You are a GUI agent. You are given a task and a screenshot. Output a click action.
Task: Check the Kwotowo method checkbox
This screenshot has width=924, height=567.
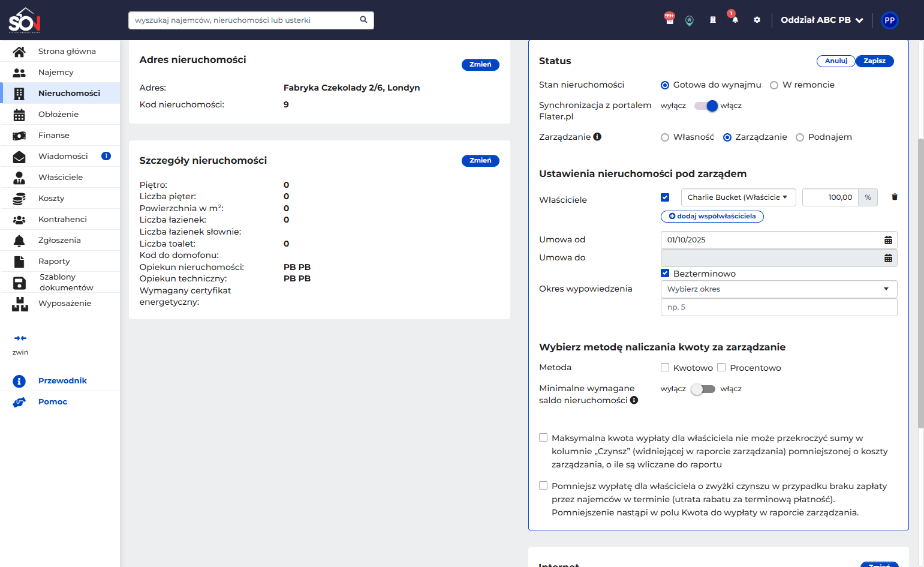tap(665, 367)
